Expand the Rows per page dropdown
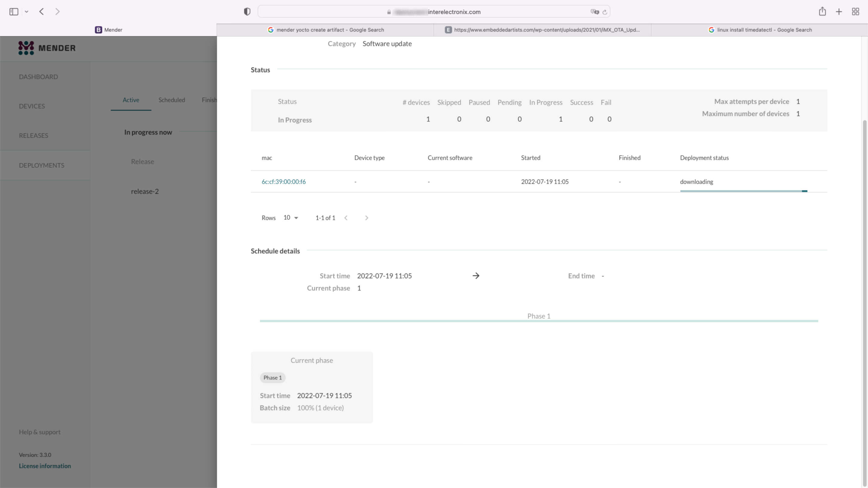 click(290, 217)
